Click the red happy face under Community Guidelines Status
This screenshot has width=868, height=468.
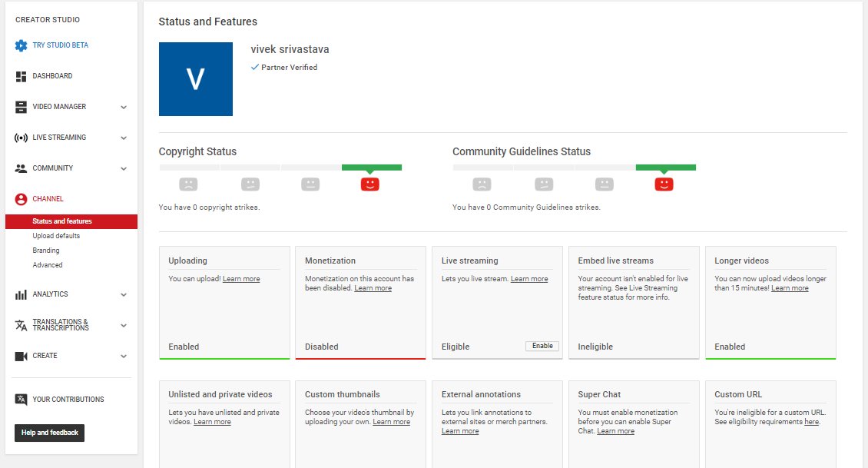664,184
